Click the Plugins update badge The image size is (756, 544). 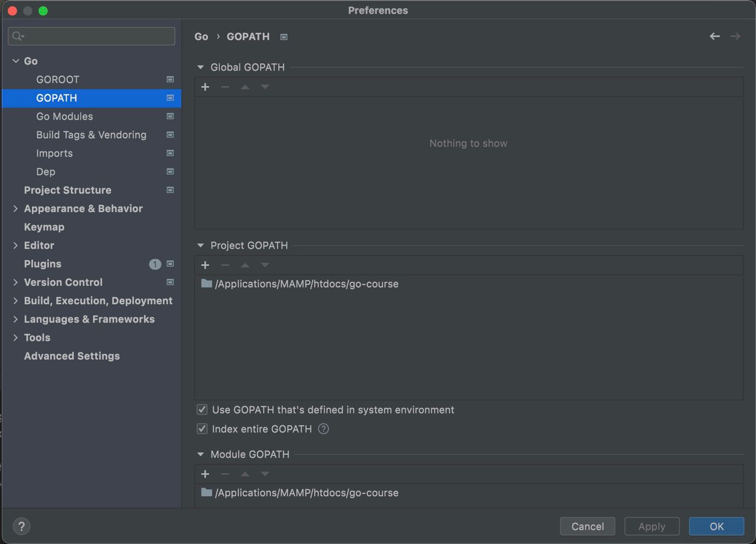click(155, 264)
